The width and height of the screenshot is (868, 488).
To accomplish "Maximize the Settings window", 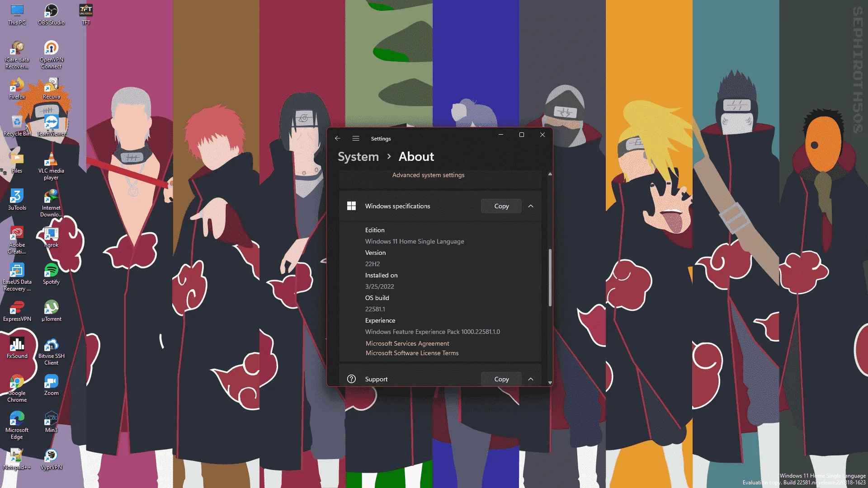I will [x=521, y=135].
